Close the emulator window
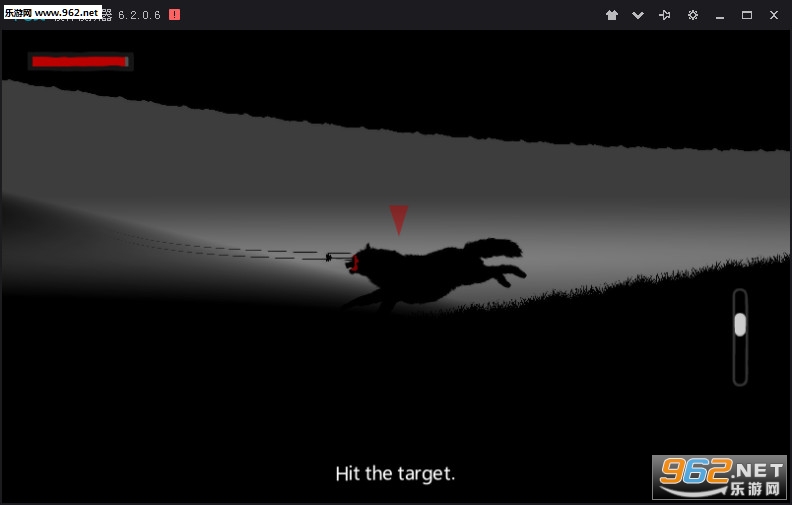792x505 pixels. (x=773, y=15)
